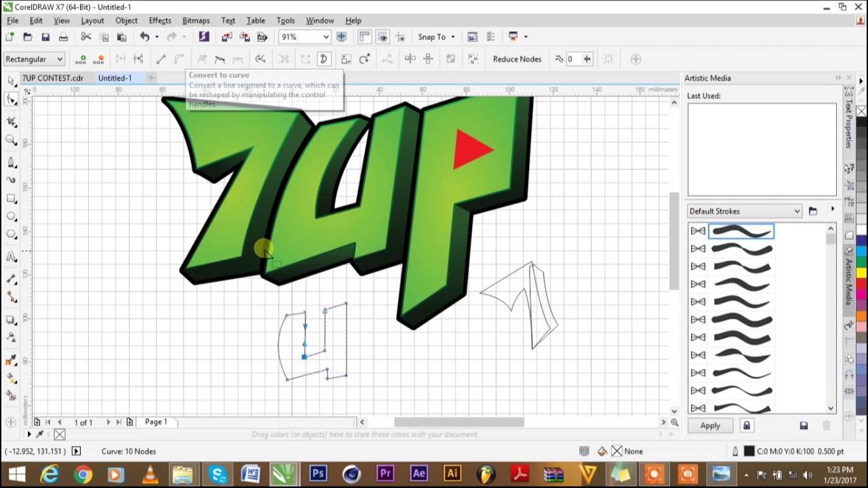The width and height of the screenshot is (868, 488).
Task: Import a file using the Import icon
Action: 227,37
